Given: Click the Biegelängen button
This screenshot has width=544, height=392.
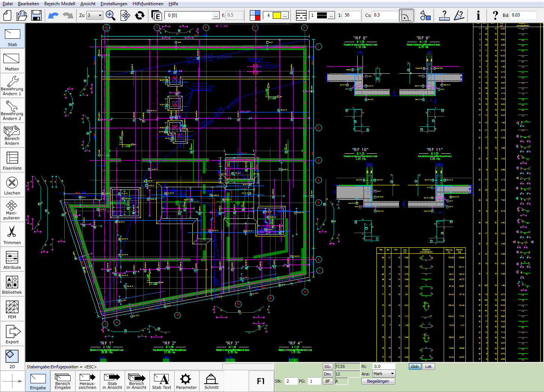Looking at the screenshot, I should [378, 381].
